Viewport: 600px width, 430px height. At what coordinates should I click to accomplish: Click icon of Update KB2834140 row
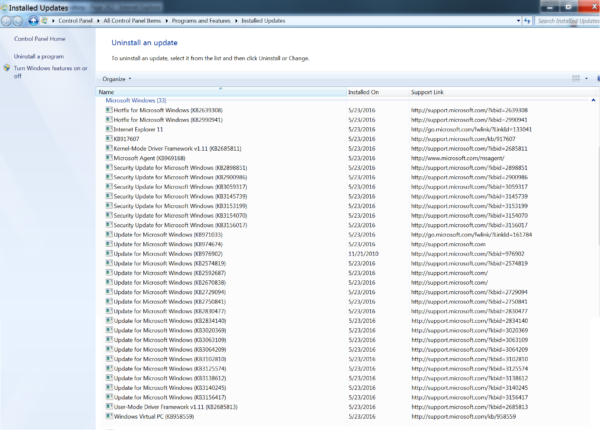[x=109, y=320]
